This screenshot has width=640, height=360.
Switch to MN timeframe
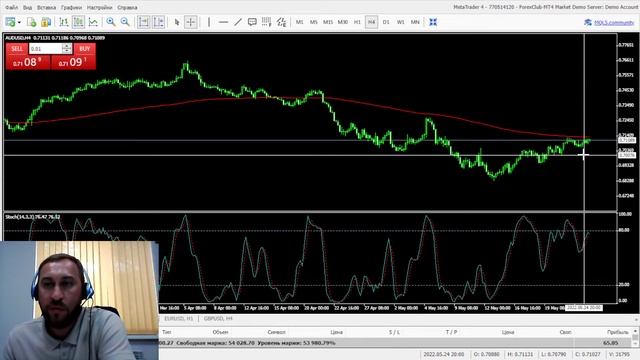point(415,22)
